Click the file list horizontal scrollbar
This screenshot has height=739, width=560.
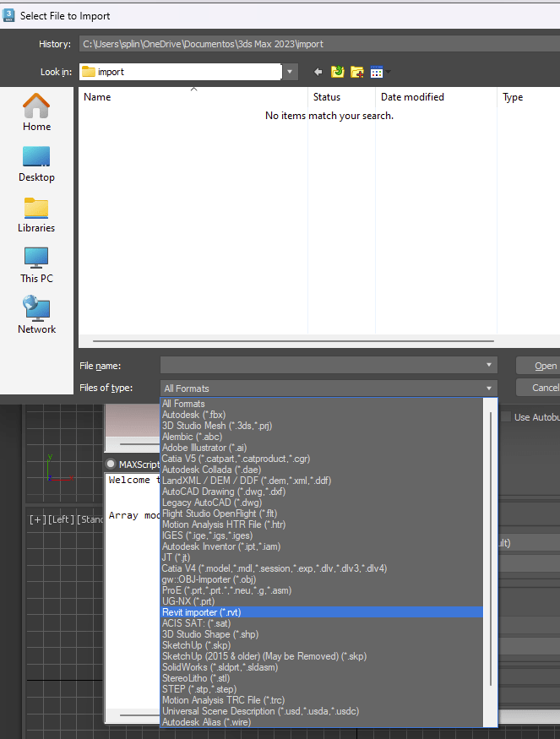coord(293,340)
